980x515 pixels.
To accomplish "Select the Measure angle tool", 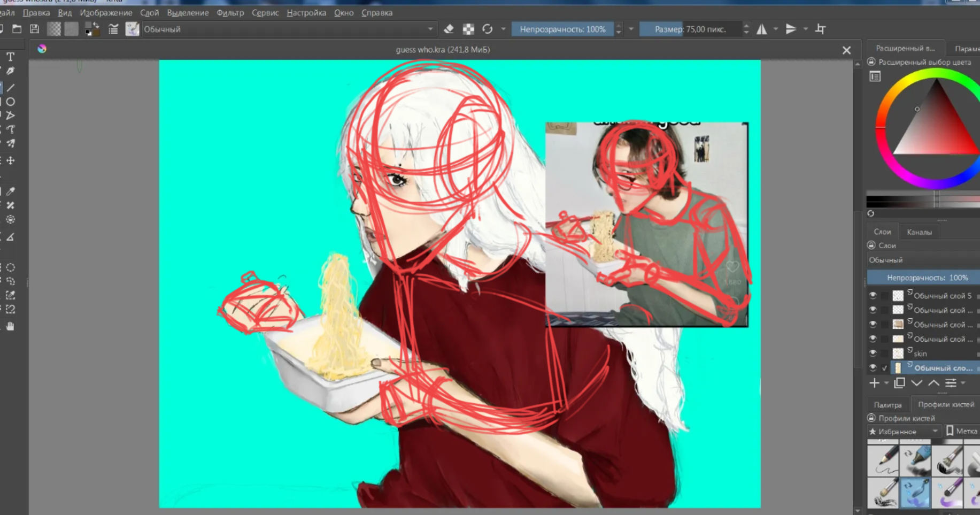I will (x=10, y=237).
